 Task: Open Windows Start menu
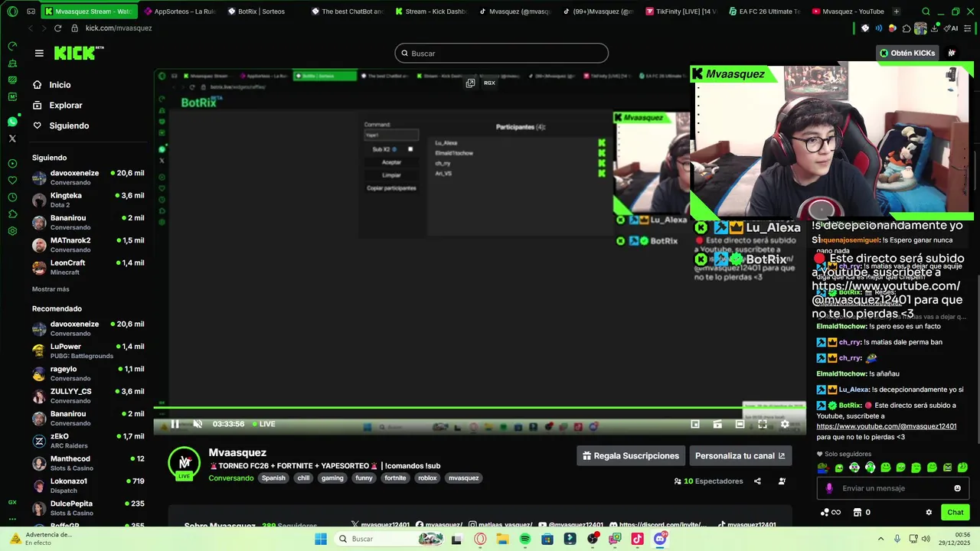click(321, 539)
